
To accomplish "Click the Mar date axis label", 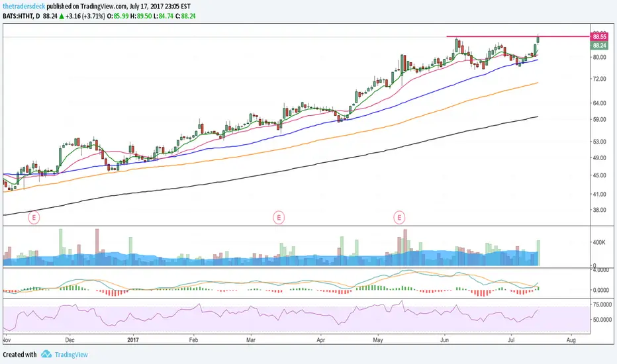I will point(251,340).
